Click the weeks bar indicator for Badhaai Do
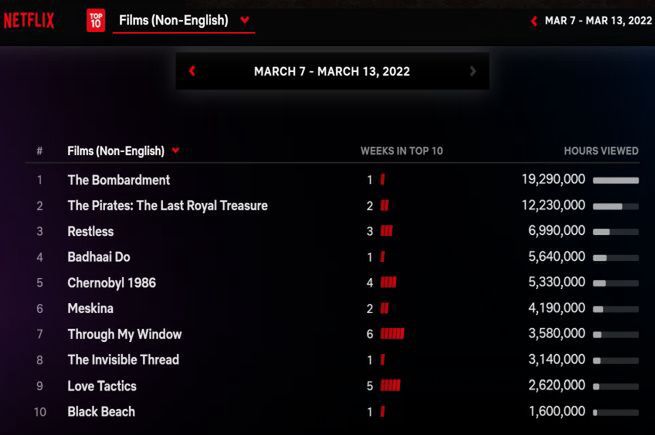 pos(382,257)
